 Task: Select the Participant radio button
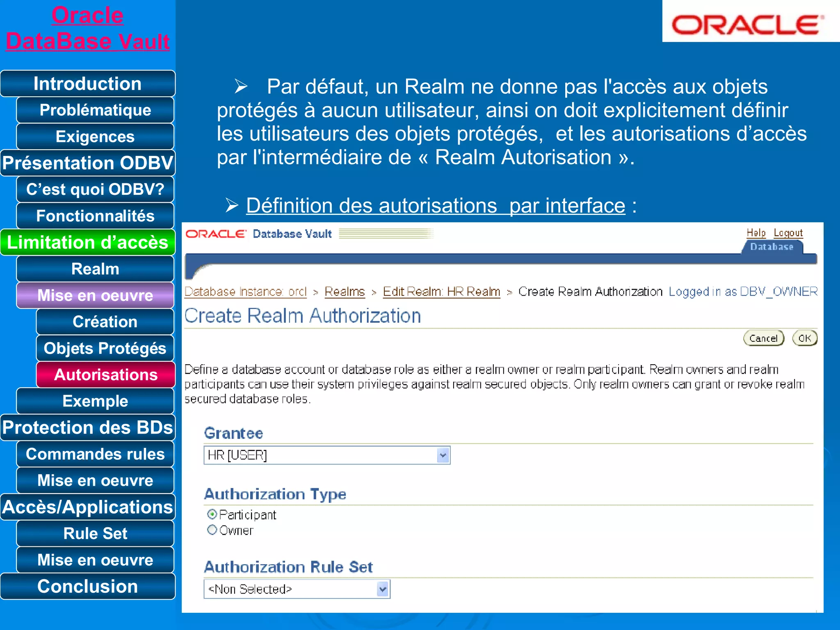click(x=212, y=514)
